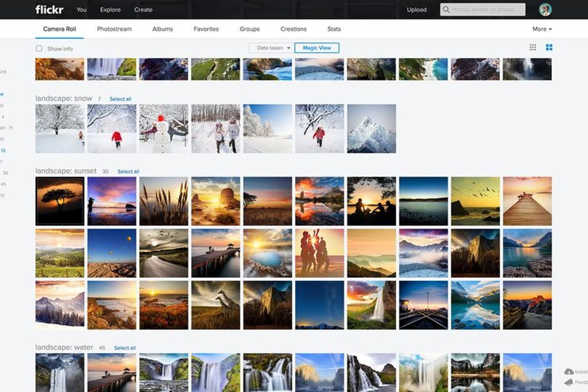Select all landscape: sunset photos
This screenshot has height=392, width=588.
click(x=128, y=172)
